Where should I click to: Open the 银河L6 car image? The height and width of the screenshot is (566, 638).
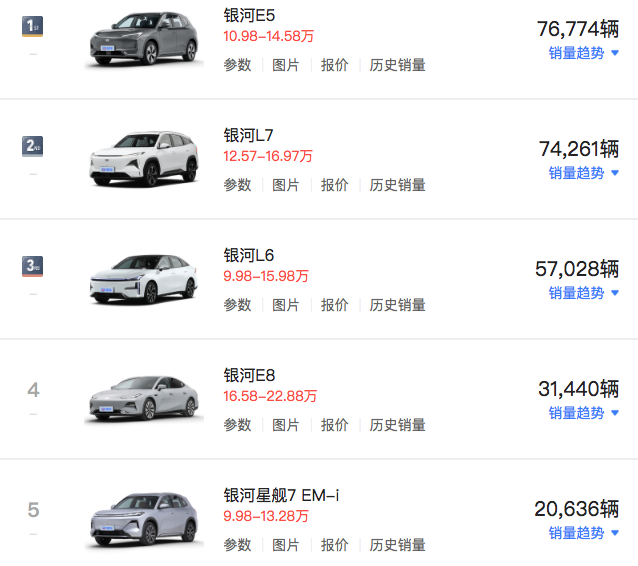[144, 277]
